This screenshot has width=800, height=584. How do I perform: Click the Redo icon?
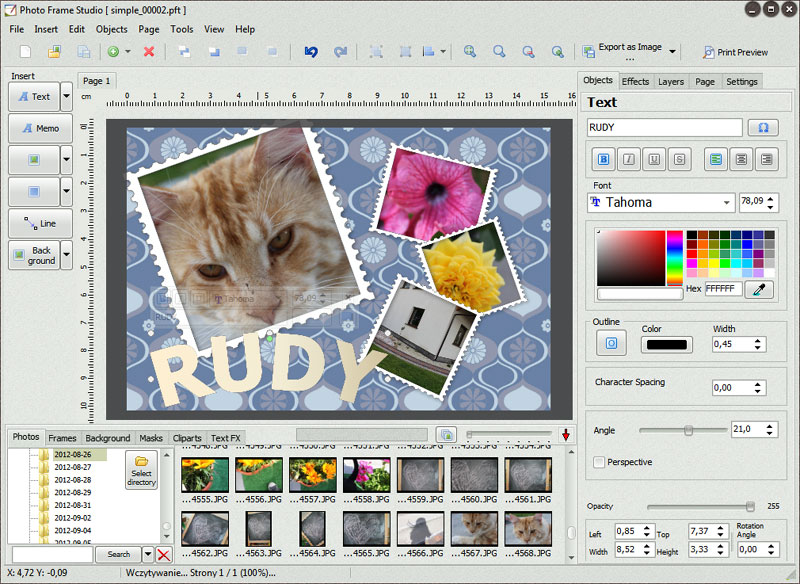click(340, 51)
